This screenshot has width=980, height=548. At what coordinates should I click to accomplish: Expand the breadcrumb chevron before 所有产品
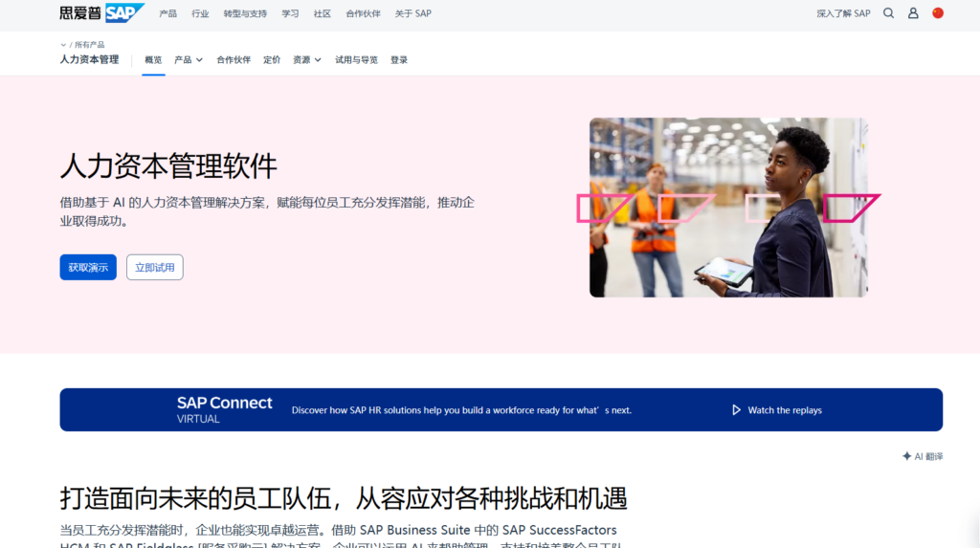(63, 45)
